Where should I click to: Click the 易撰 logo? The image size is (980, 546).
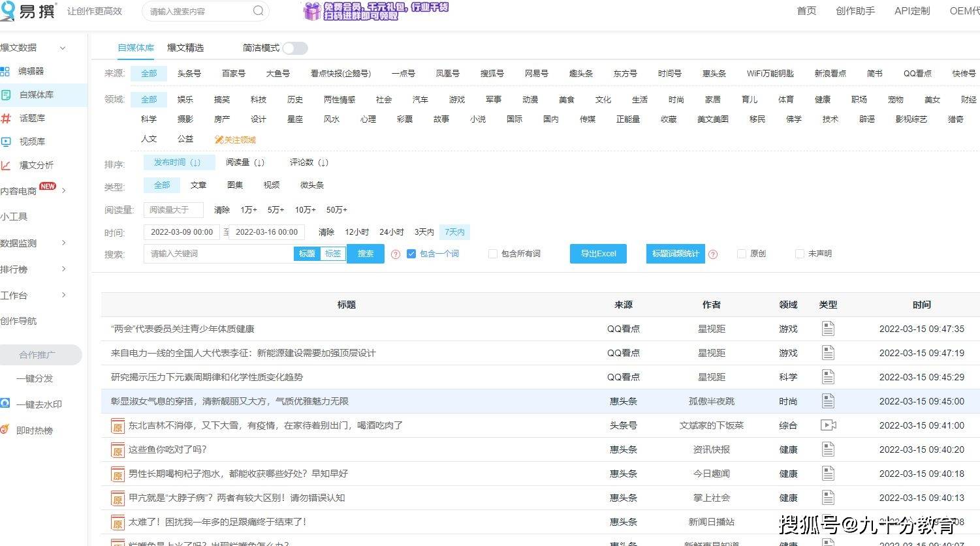pyautogui.click(x=29, y=10)
